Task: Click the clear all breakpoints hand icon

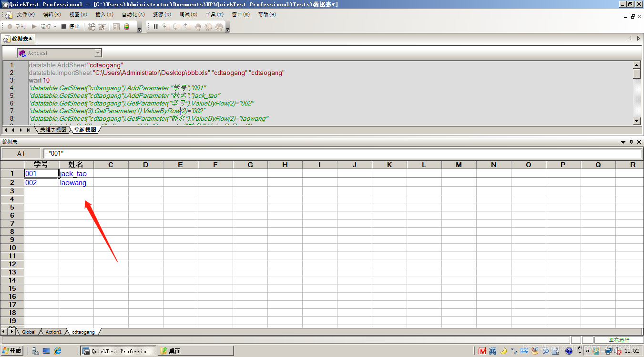Action: point(219,27)
